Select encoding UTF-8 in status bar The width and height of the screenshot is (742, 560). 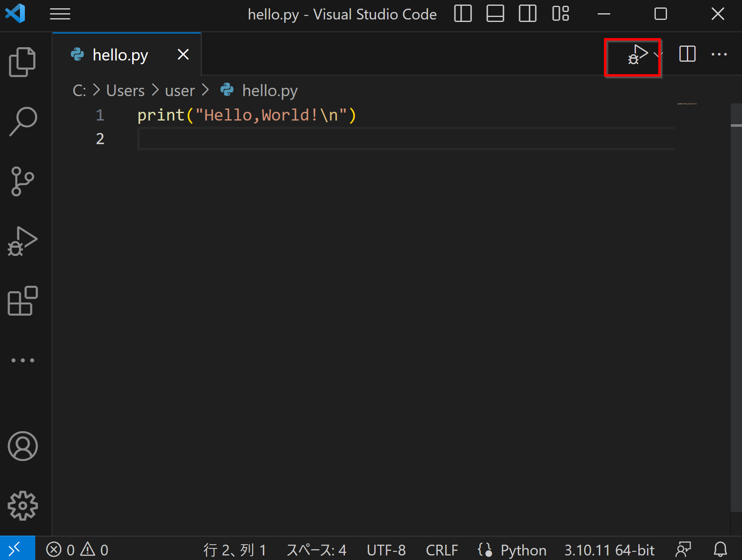click(386, 550)
